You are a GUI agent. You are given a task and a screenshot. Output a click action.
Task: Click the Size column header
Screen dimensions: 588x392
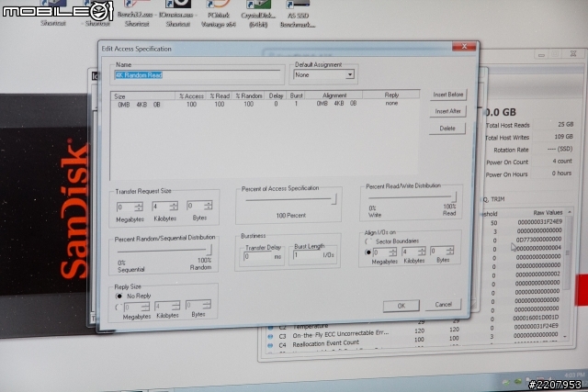143,96
